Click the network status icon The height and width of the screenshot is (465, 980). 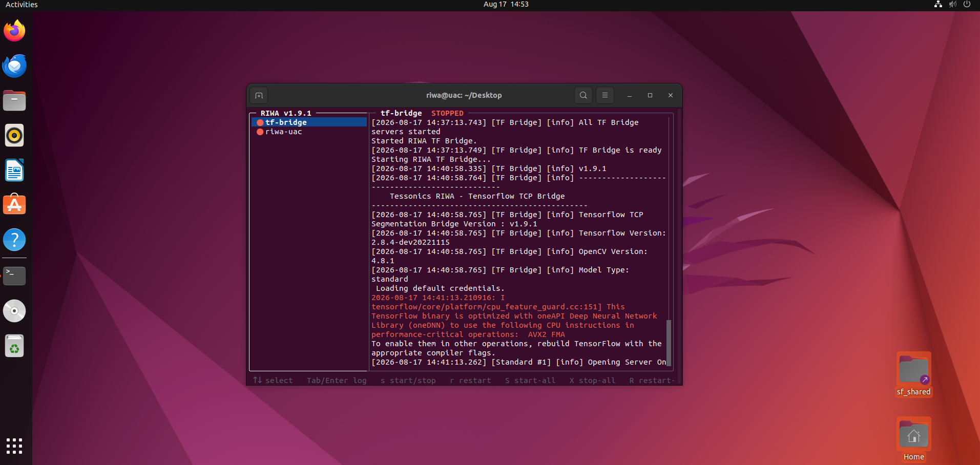coord(938,5)
